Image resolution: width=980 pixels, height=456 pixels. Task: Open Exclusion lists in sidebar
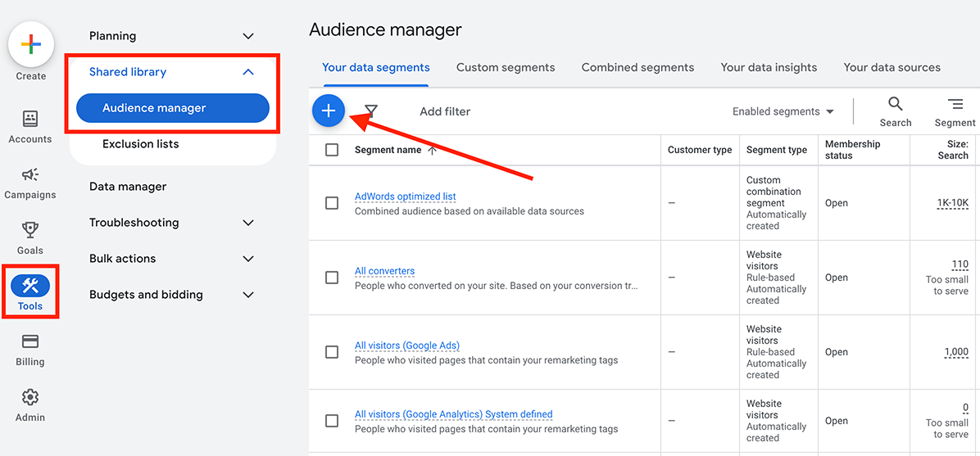pyautogui.click(x=141, y=144)
